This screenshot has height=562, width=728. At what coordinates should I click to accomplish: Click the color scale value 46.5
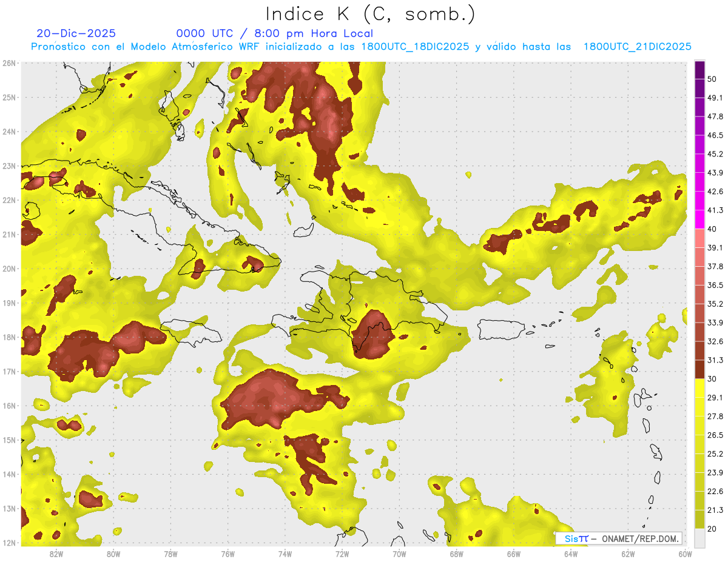click(715, 135)
